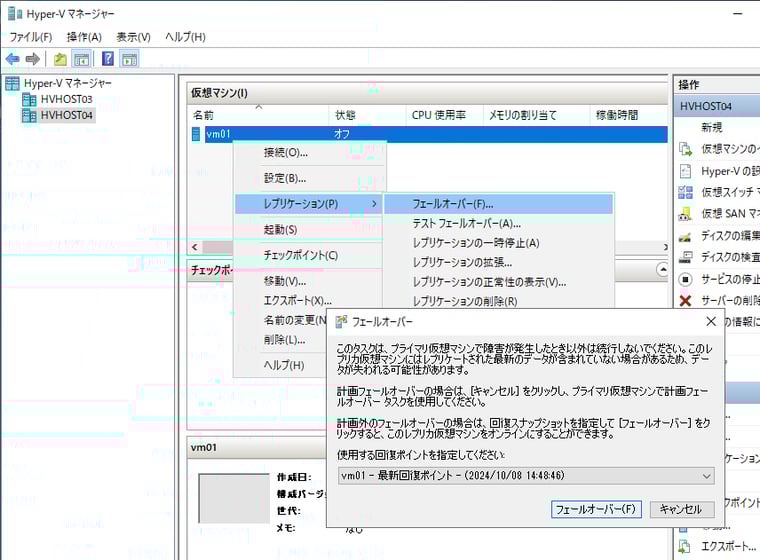
Task: Click the キャンセル button
Action: tap(681, 510)
